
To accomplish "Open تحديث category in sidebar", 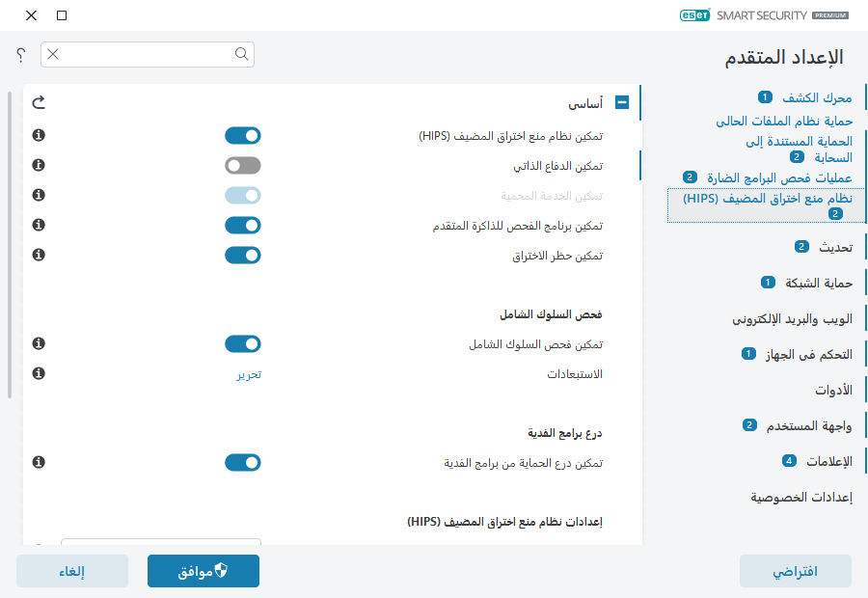I will click(x=835, y=247).
